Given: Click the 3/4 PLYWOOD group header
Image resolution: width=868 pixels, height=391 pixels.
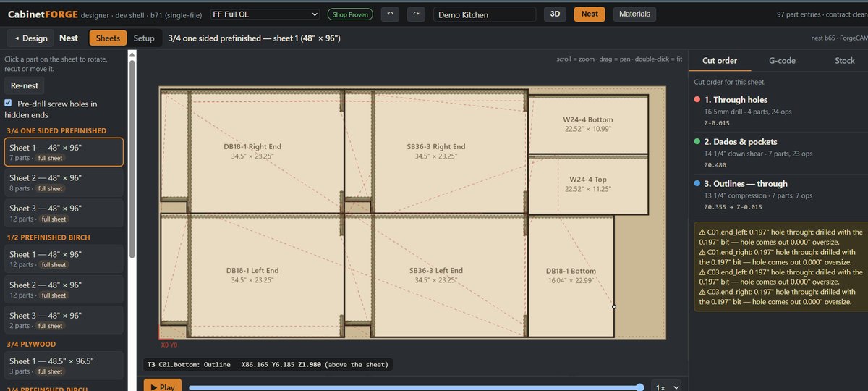Looking at the screenshot, I should pyautogui.click(x=30, y=344).
